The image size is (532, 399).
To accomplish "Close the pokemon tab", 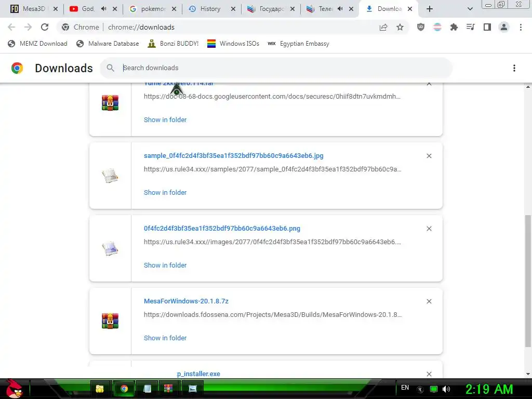I will click(x=174, y=9).
